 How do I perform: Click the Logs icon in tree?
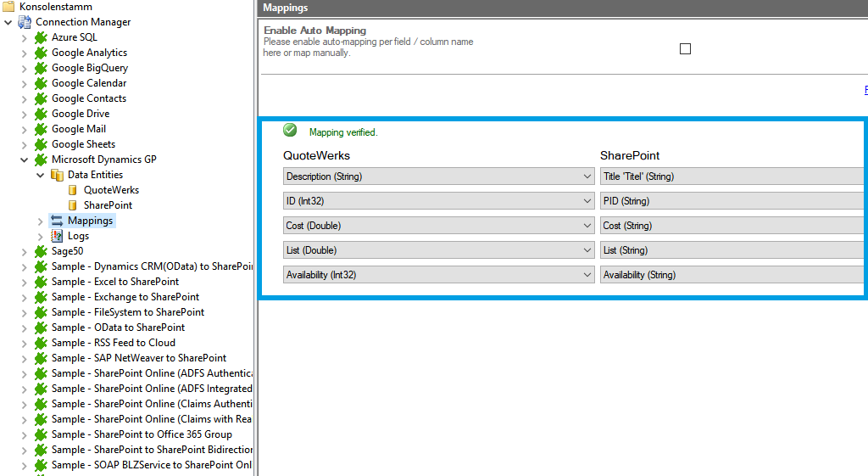[x=57, y=236]
